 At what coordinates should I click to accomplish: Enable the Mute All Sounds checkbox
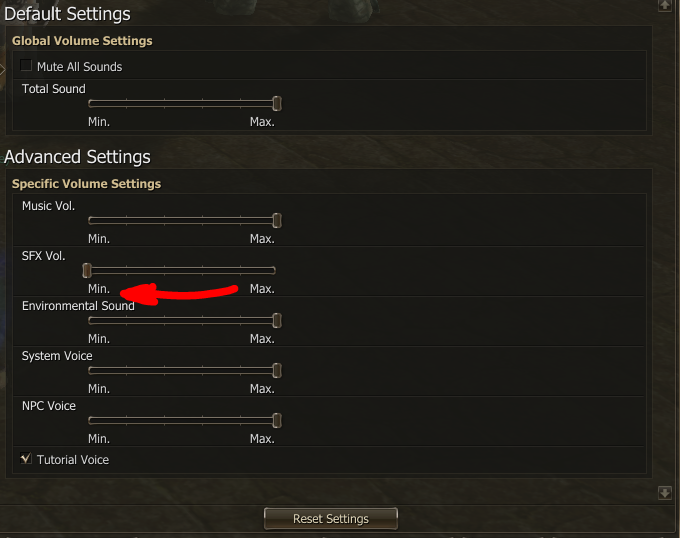[26, 65]
